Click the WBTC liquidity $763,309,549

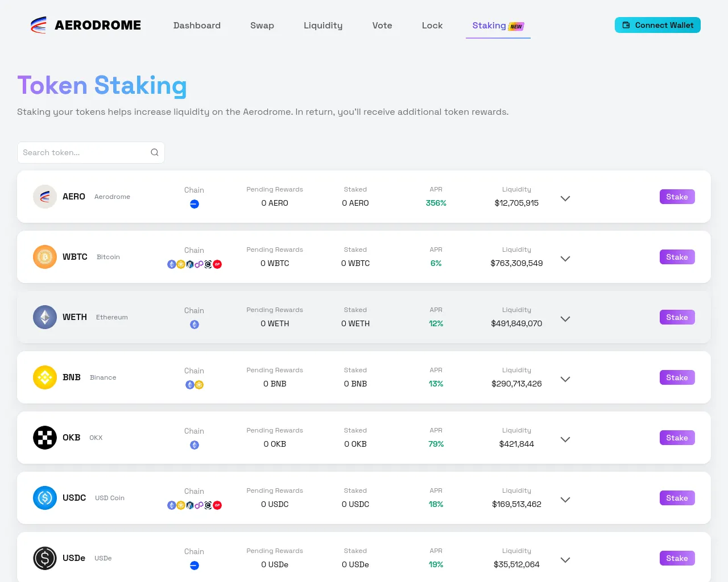tap(516, 263)
